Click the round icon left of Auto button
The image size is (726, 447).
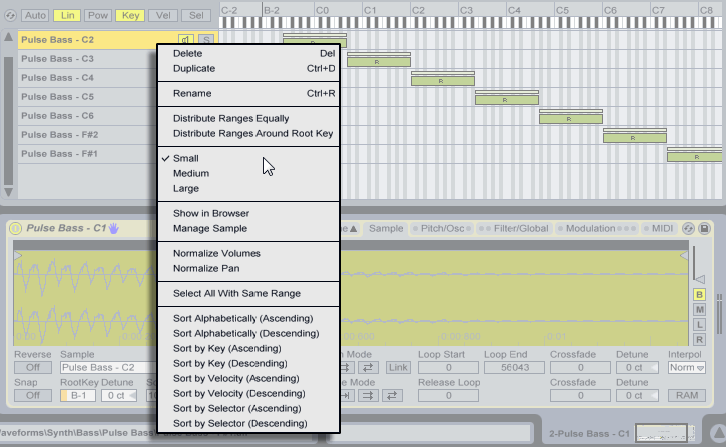point(9,15)
